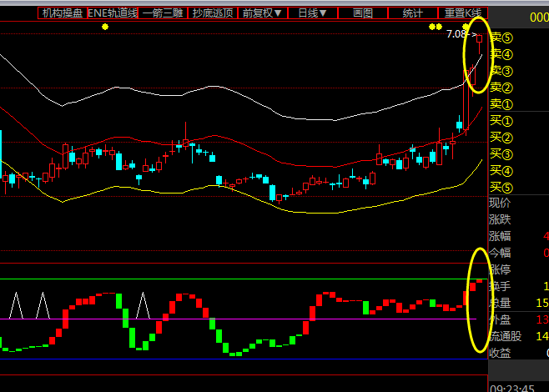This screenshot has width=549, height=392.
Task: Open the 统计 statistics menu
Action: click(x=412, y=13)
